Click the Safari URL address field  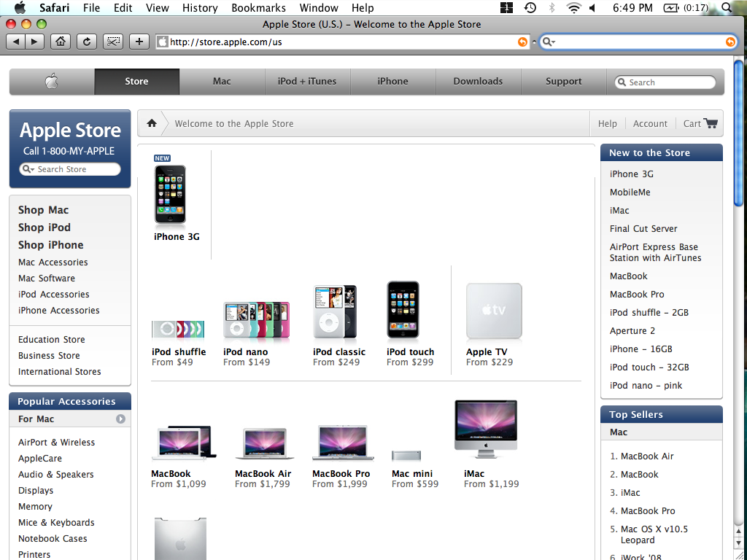tap(343, 42)
